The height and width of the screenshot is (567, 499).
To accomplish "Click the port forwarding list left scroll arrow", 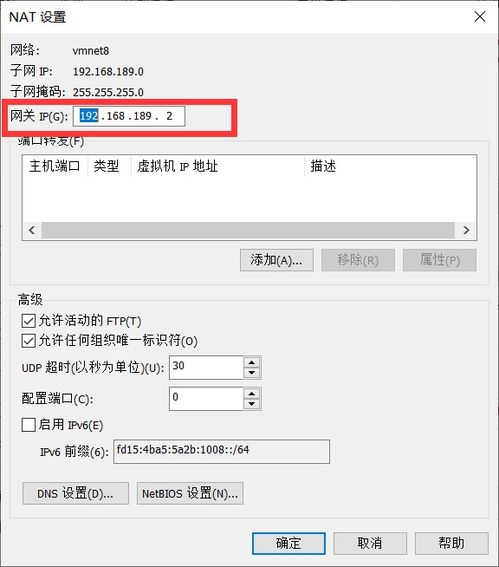I will (32, 230).
